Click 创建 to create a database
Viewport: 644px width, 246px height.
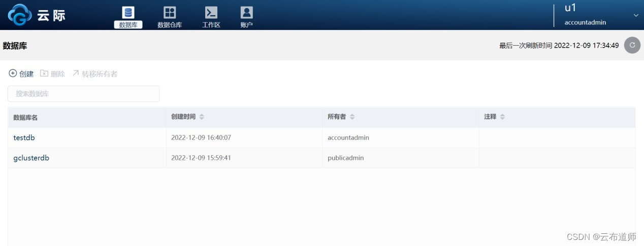pos(21,74)
